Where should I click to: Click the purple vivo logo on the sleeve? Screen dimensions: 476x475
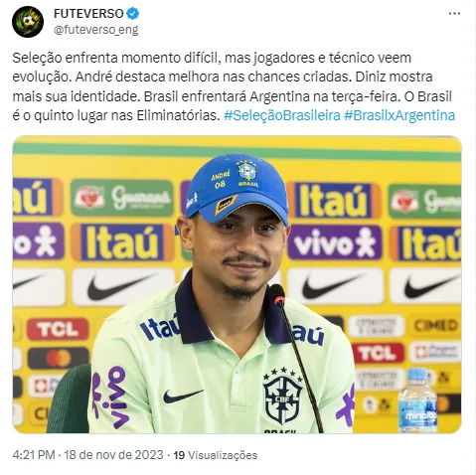(111, 397)
